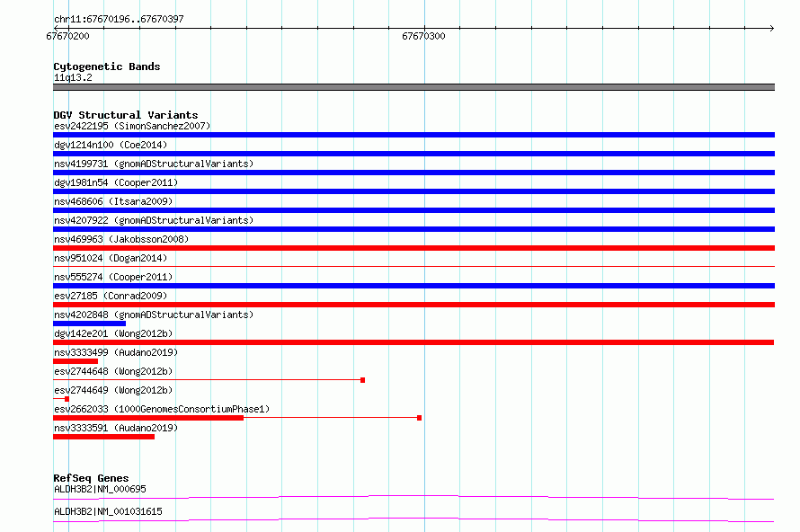This screenshot has height=532, width=800.
Task: Click the red bar under nsv3333591
Action: point(103,437)
